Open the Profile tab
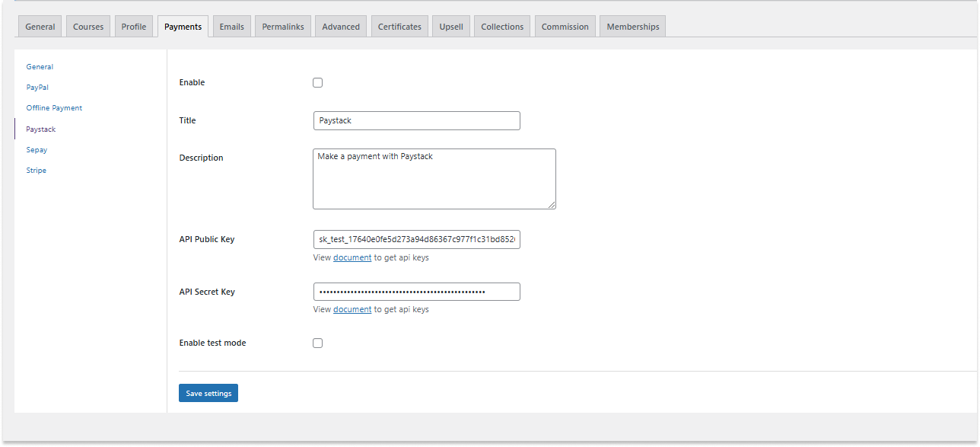The width and height of the screenshot is (980, 447). pyautogui.click(x=134, y=27)
